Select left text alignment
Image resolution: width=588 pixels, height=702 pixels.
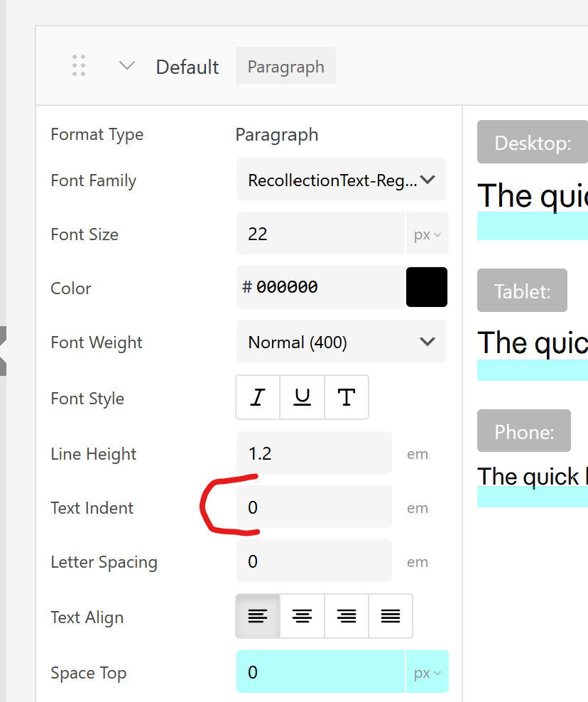pyautogui.click(x=258, y=616)
